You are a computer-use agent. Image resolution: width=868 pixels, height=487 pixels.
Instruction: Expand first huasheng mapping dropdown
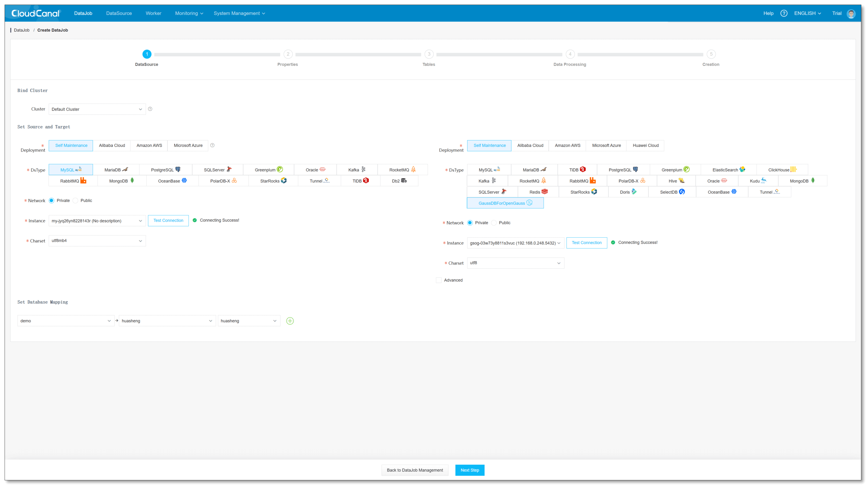pyautogui.click(x=167, y=321)
